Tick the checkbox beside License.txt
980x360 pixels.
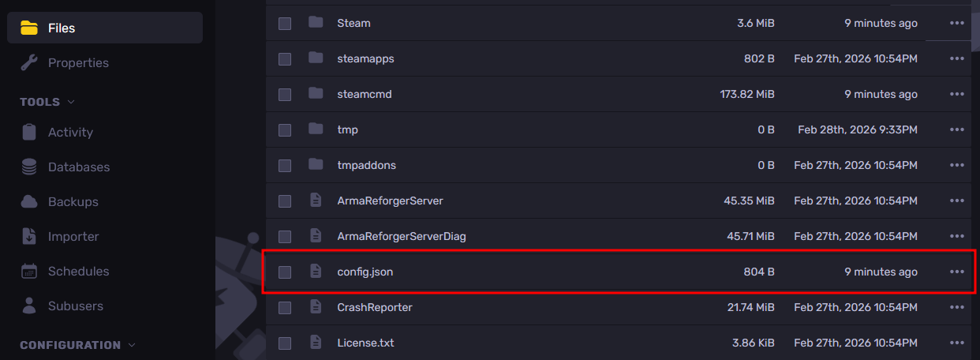click(285, 343)
